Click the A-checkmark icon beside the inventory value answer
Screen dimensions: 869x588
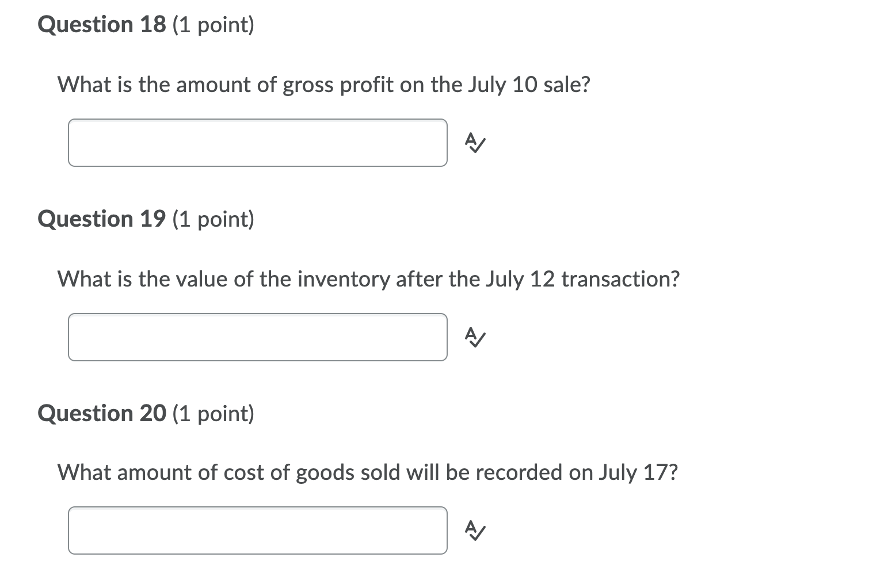pos(474,338)
